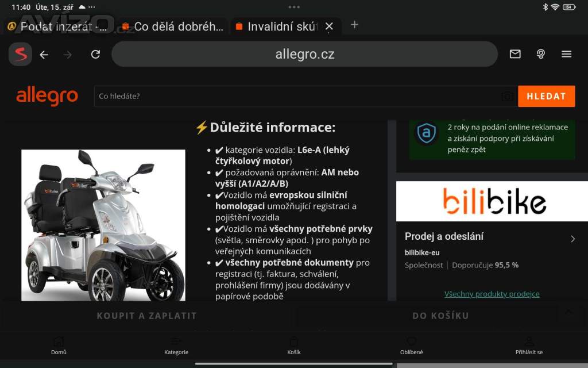Tap the battery indicator

pos(569,7)
